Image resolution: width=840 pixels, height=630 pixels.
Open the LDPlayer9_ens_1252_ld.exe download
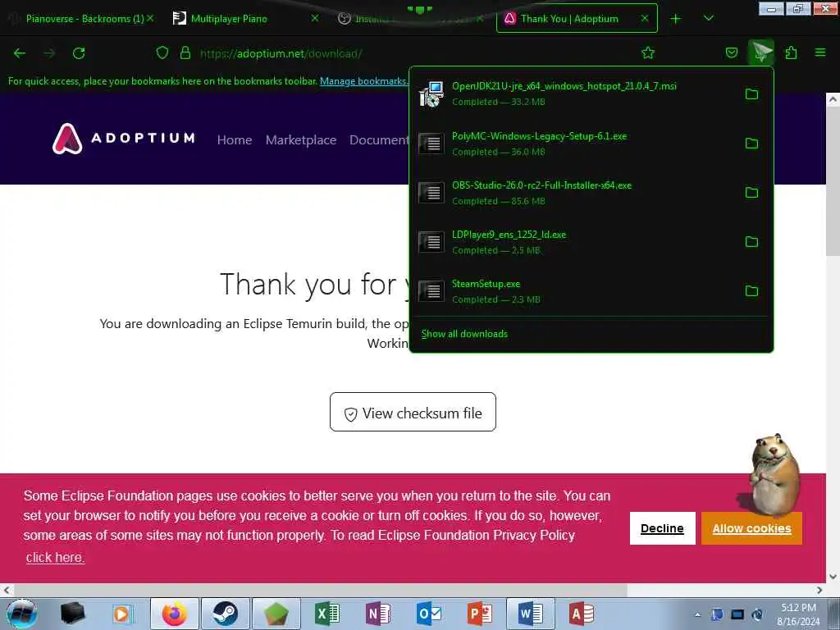pyautogui.click(x=576, y=242)
